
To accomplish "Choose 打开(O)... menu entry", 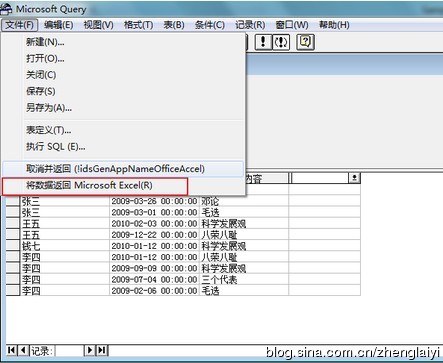I will (x=123, y=58).
